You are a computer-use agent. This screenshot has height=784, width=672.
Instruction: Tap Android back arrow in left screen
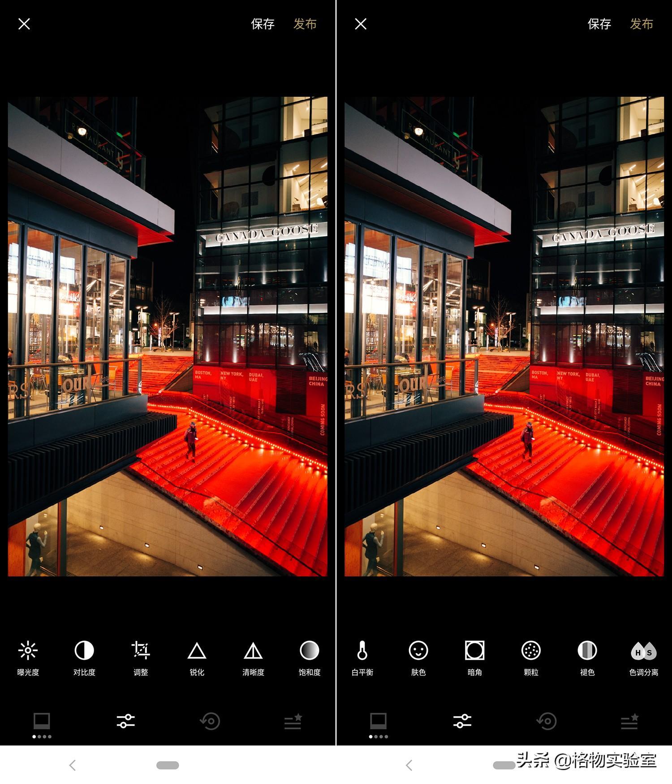72,765
